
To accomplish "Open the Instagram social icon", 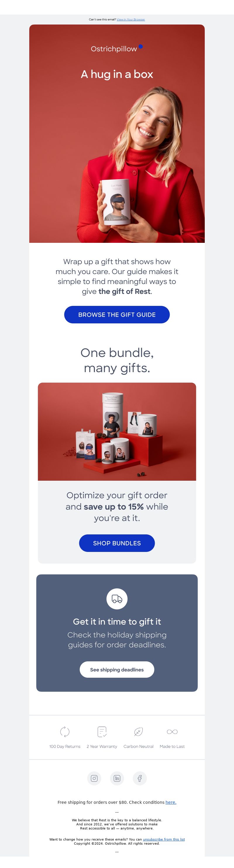I will point(94,778).
